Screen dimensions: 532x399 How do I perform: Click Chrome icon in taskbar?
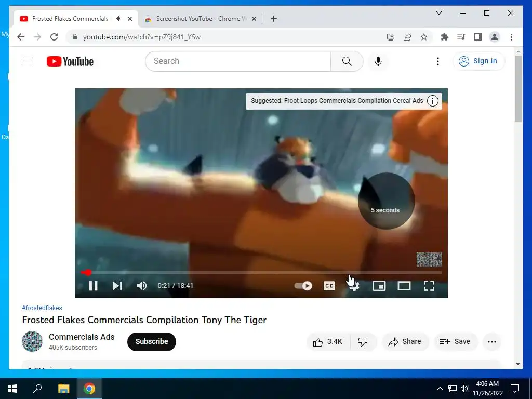[x=89, y=389]
